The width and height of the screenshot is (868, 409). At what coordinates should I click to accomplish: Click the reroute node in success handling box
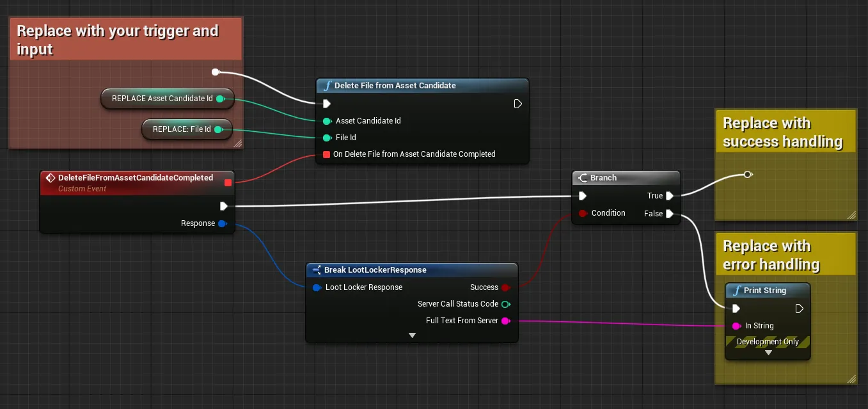747,174
